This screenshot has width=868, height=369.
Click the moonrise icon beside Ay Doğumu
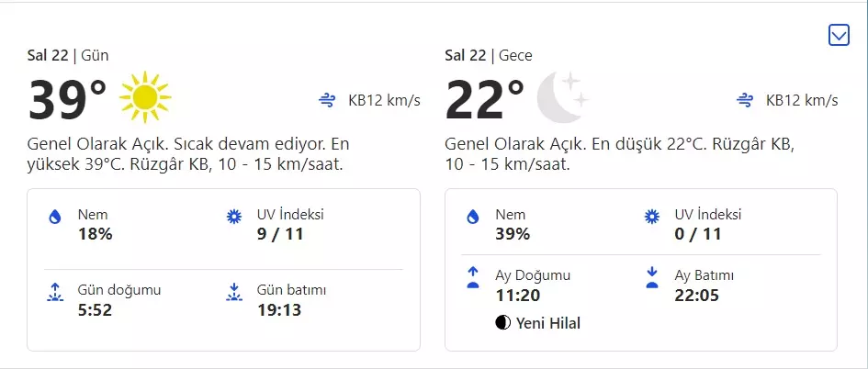473,277
